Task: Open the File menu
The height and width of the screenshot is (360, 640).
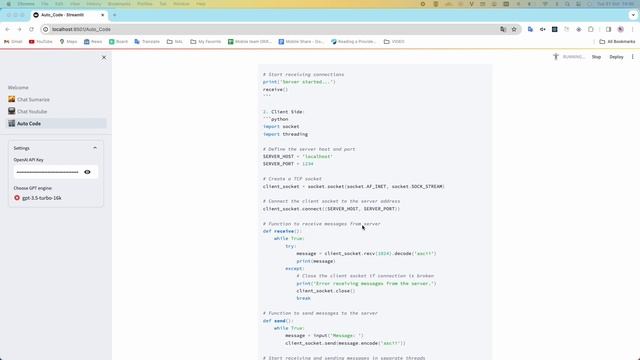Action: point(44,4)
